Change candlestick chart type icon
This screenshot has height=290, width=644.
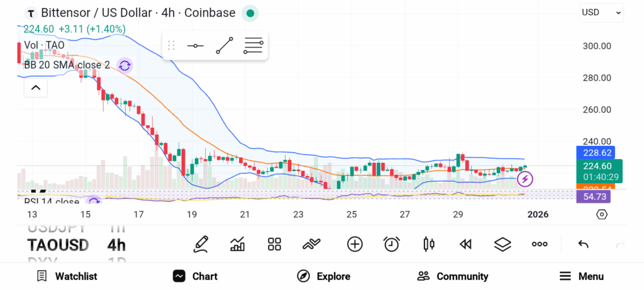[429, 244]
